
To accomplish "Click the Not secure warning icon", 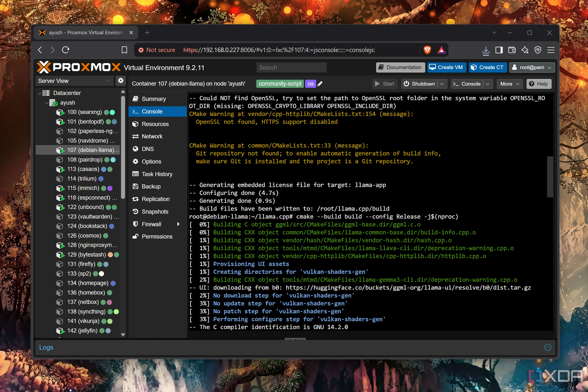I will click(141, 50).
